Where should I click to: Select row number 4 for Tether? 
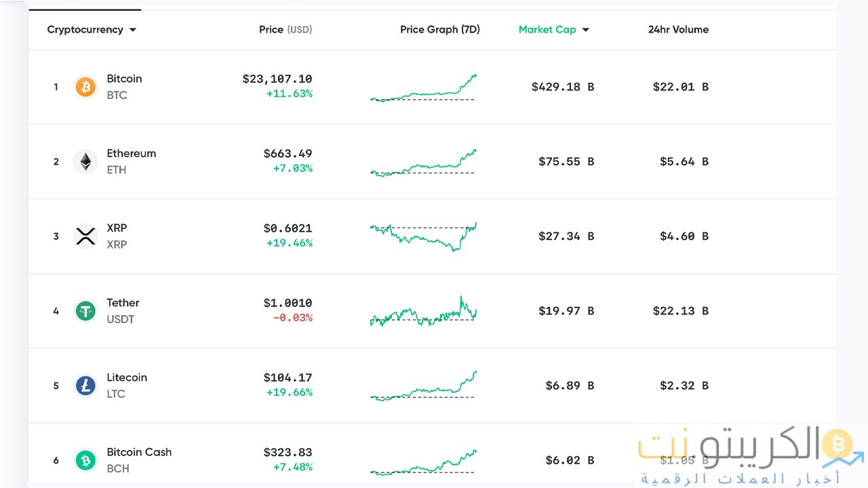(56, 310)
